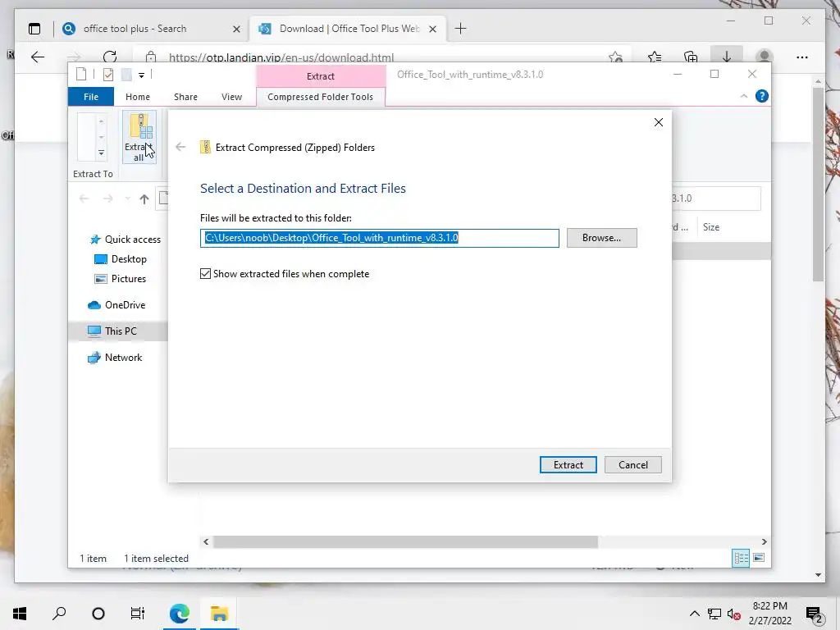Viewport: 840px width, 630px height.
Task: Open the Windows Start menu
Action: (x=20, y=614)
